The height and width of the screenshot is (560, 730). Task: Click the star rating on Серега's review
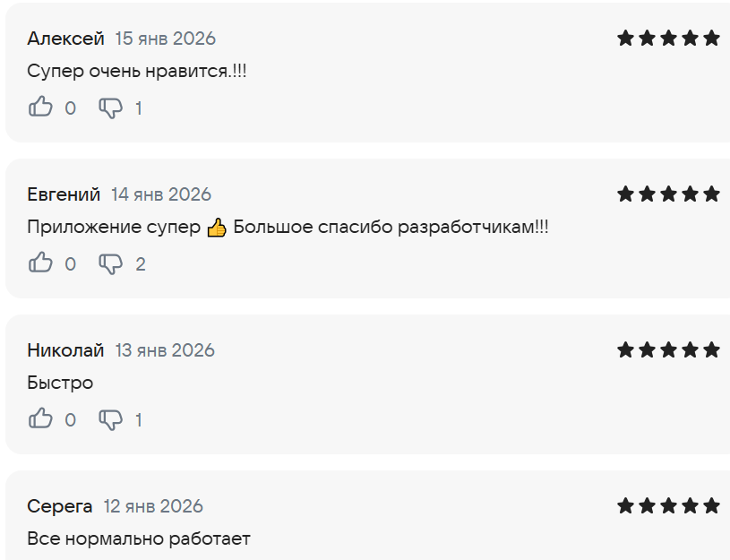668,506
